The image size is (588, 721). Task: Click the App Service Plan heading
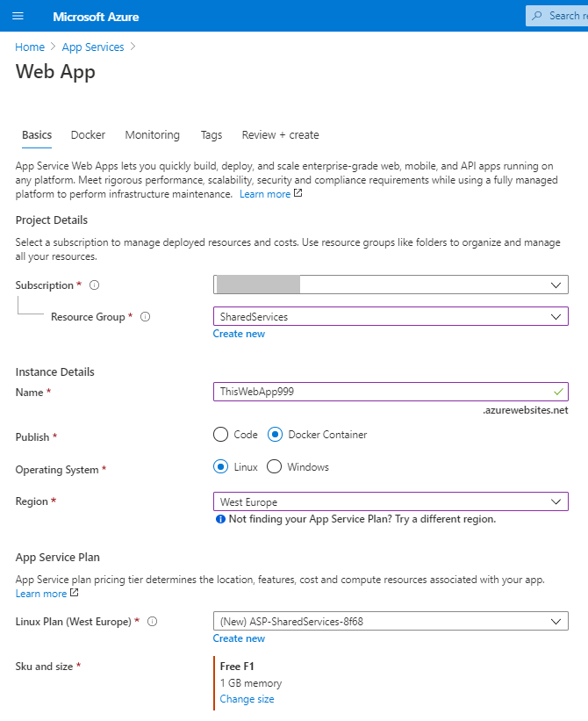point(57,558)
